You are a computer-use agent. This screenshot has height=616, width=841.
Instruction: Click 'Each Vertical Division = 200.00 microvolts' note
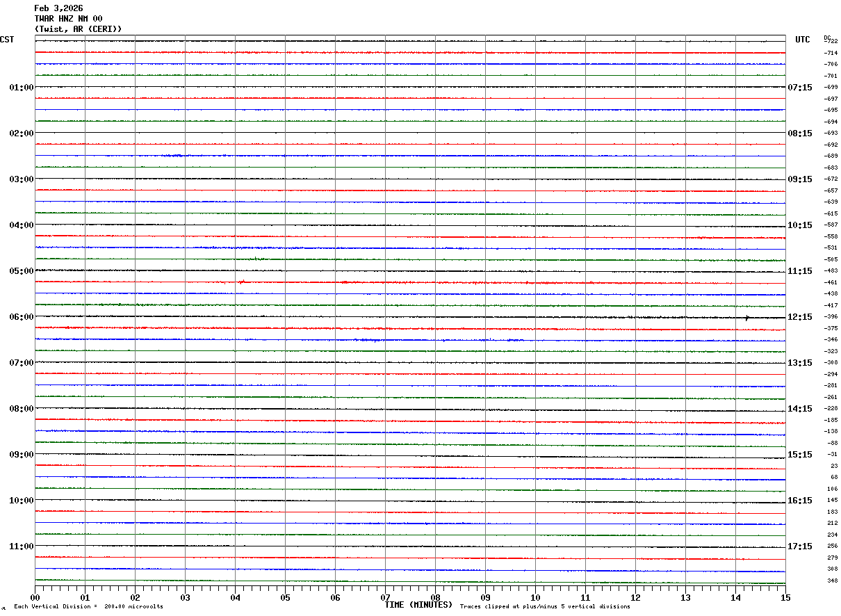coord(89,606)
